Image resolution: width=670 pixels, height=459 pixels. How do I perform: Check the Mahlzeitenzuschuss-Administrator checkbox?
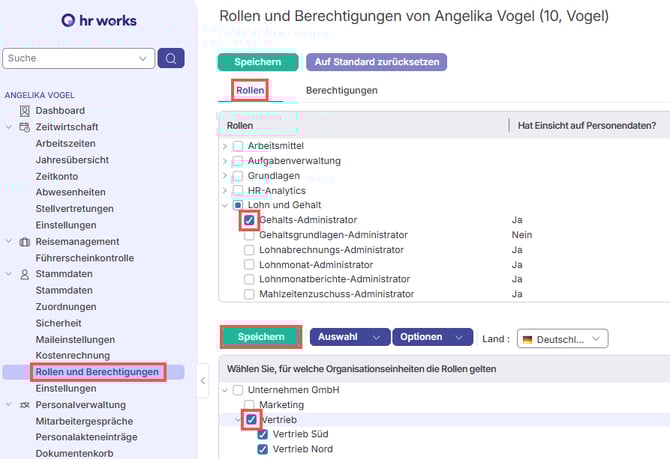click(249, 294)
